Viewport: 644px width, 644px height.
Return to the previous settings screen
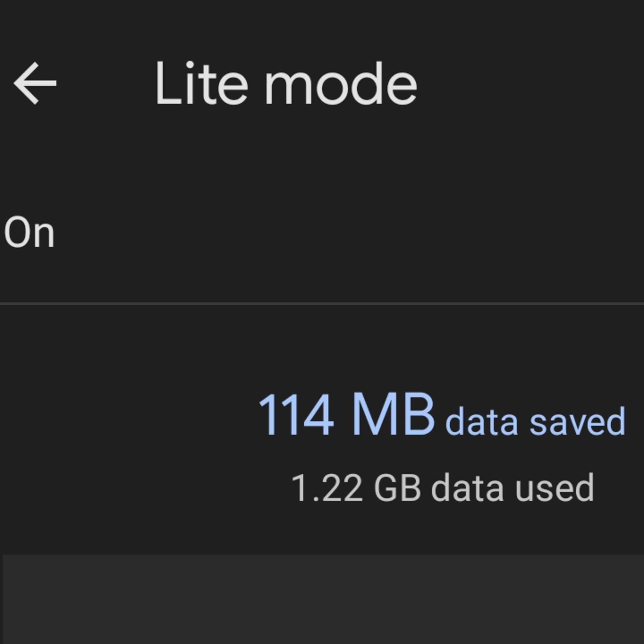35,83
